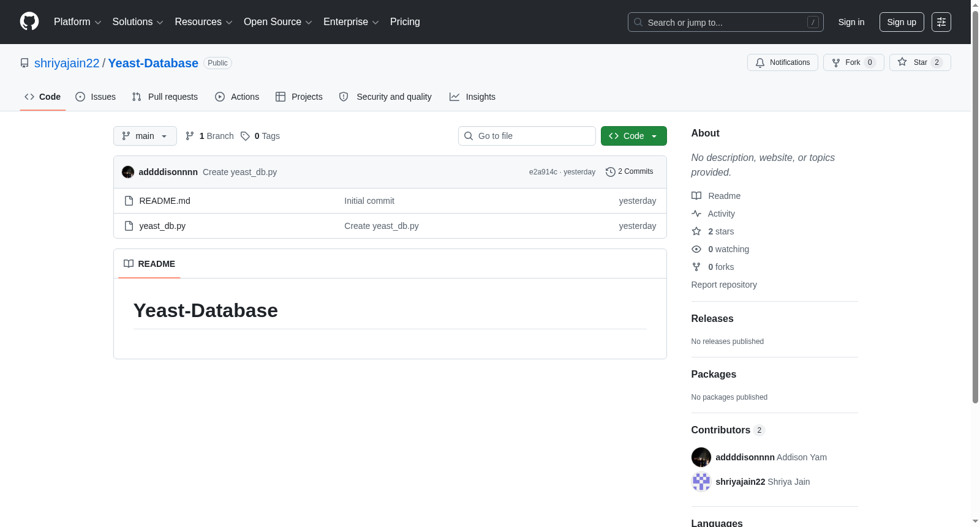Fork the repository

point(854,62)
